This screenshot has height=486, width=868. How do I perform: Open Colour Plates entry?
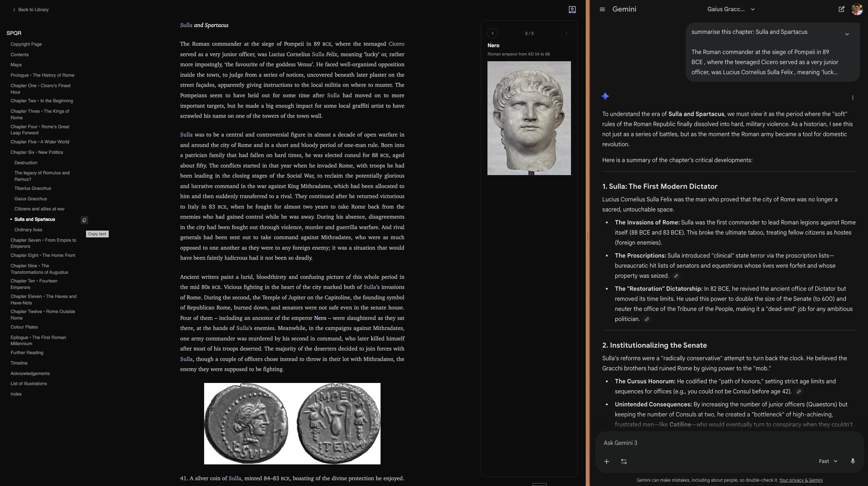pyautogui.click(x=24, y=327)
